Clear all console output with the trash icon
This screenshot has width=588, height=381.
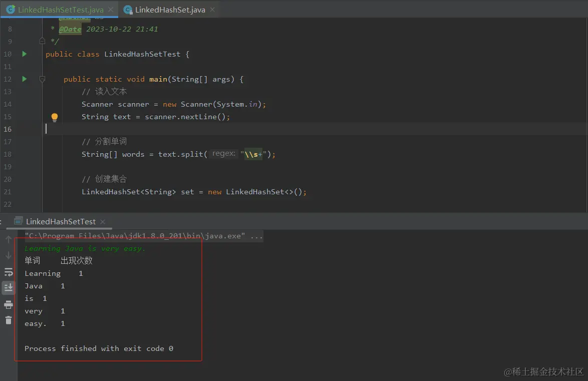tap(8, 320)
